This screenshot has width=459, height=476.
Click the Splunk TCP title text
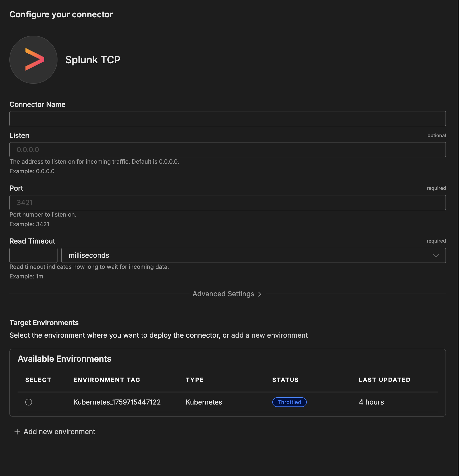point(93,60)
